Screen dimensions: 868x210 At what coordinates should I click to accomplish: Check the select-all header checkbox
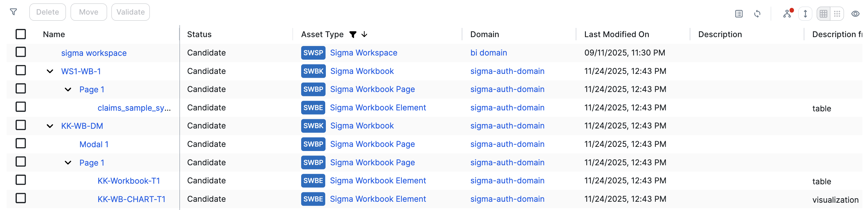21,34
